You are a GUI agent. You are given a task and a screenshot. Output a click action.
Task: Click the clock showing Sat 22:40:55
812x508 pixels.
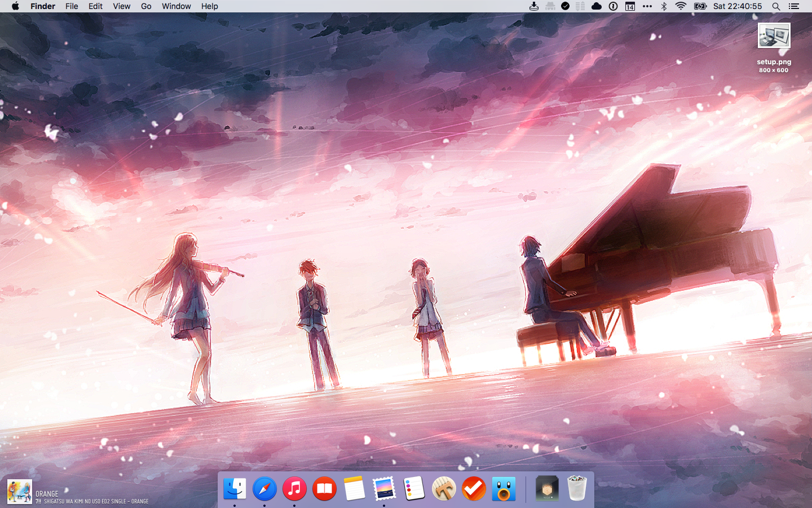pos(738,6)
